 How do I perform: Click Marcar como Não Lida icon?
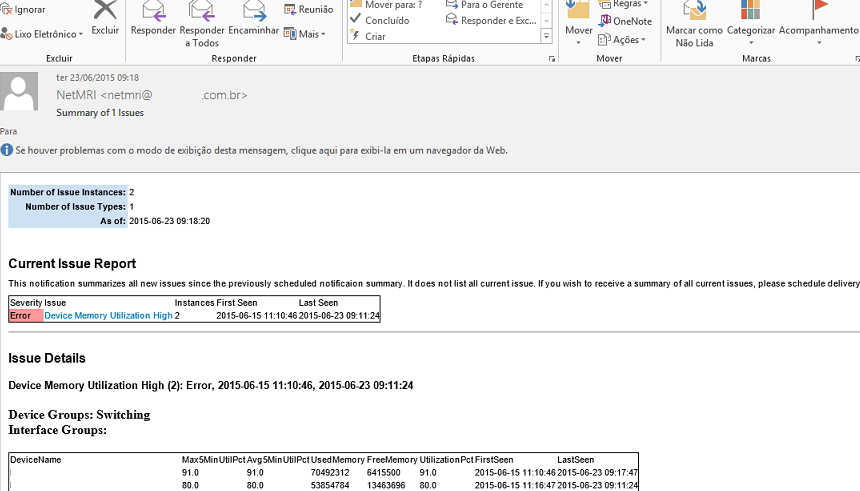694,12
